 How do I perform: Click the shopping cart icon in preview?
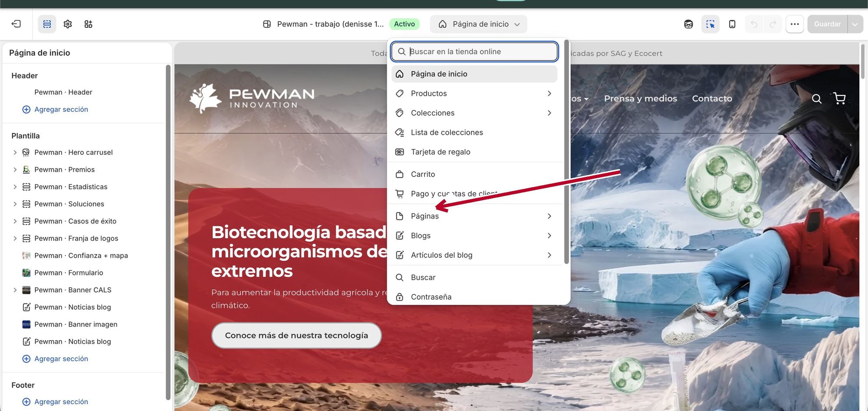coord(839,98)
